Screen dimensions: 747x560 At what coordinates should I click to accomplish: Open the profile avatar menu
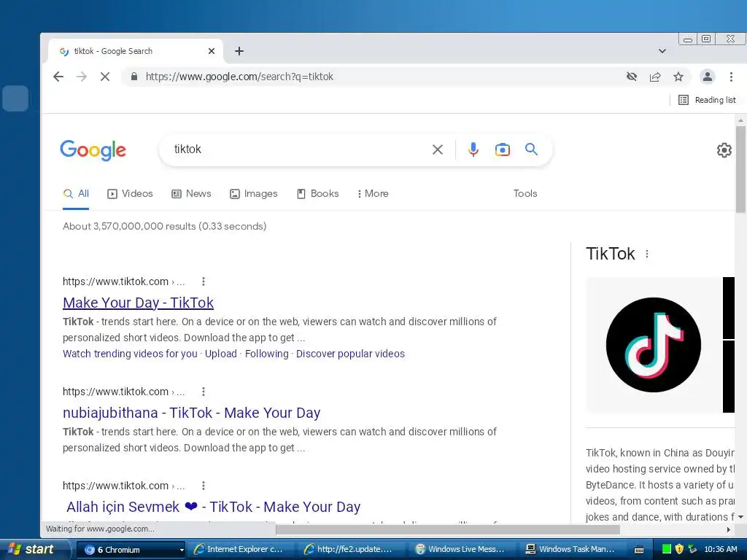point(708,77)
